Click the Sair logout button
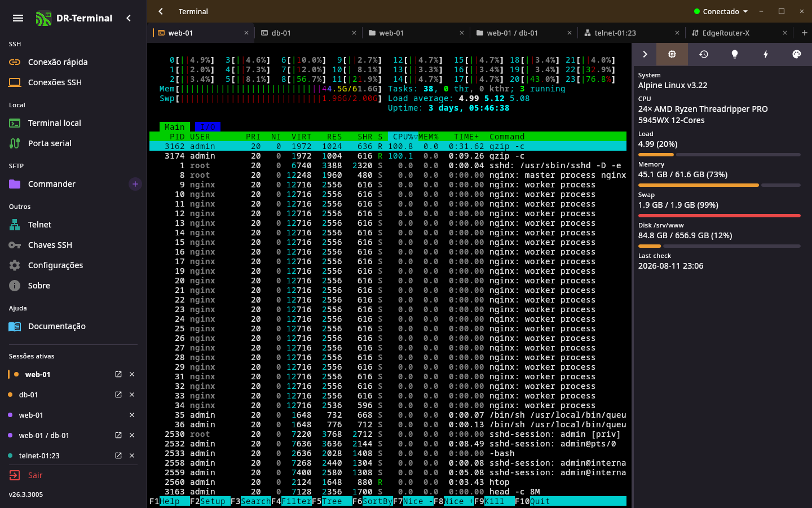 pyautogui.click(x=26, y=475)
